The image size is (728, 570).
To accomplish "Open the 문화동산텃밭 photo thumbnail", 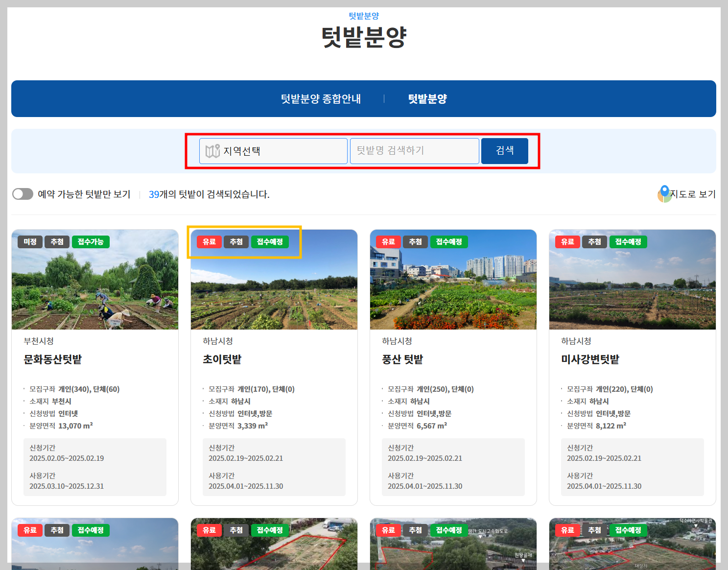I will [x=95, y=280].
